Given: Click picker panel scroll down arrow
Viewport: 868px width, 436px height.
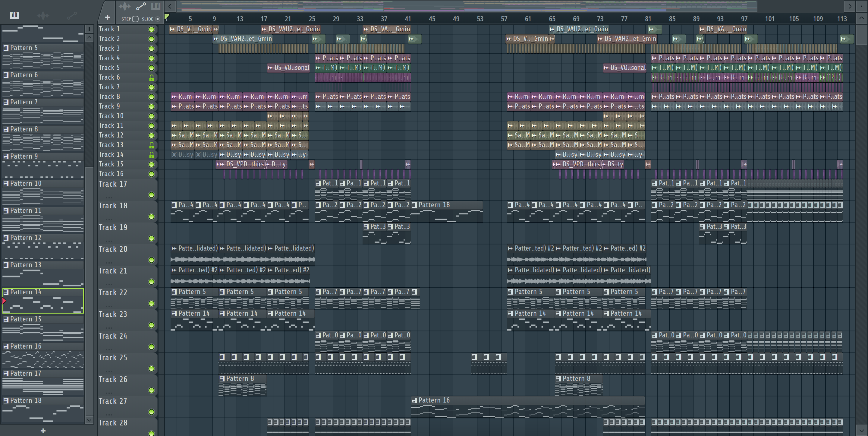Looking at the screenshot, I should [89, 420].
